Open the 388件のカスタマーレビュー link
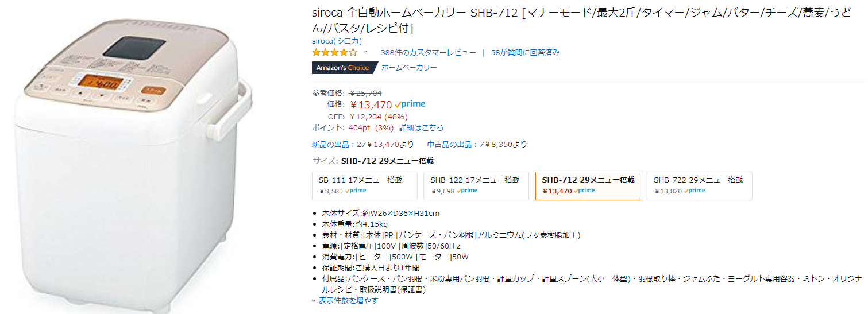Screen dimensions: 868x314 coord(428,52)
